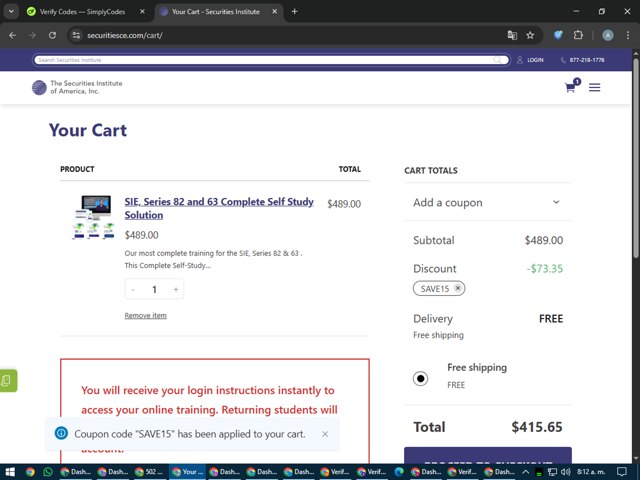Click the browser back arrow
Viewport: 640px width, 480px height.
point(13,36)
